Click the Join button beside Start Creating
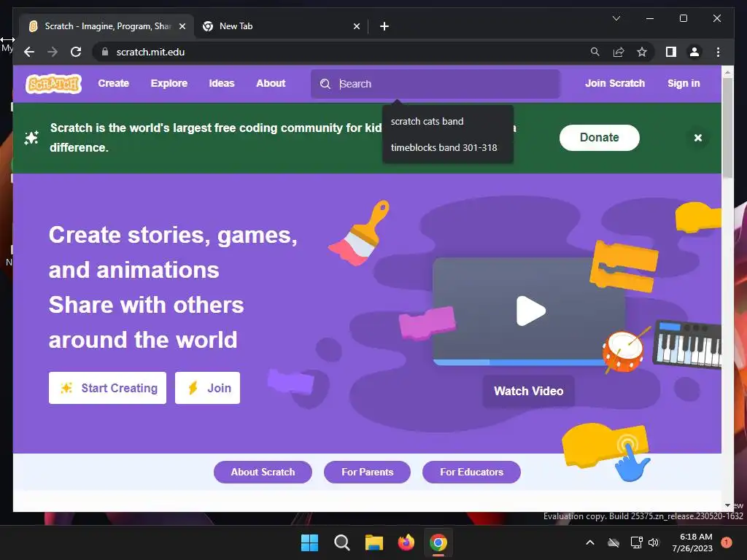 [207, 388]
